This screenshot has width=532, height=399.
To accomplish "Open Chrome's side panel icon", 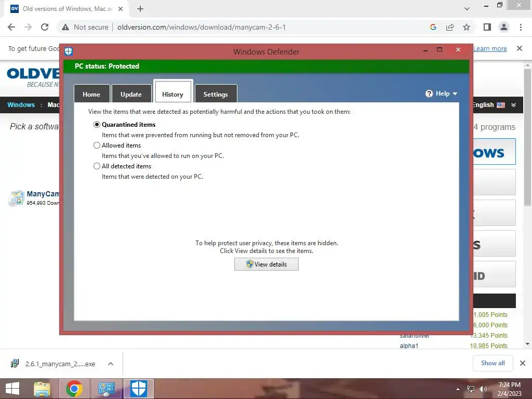I will coord(487,27).
